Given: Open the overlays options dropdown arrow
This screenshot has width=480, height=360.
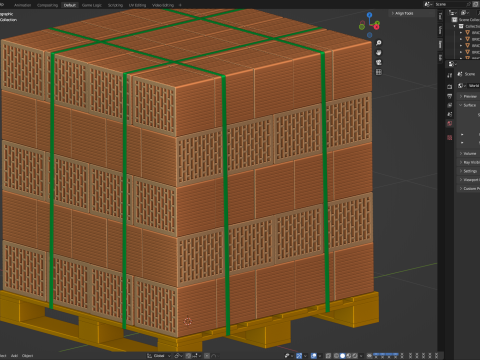Looking at the screenshot, I should point(320,355).
